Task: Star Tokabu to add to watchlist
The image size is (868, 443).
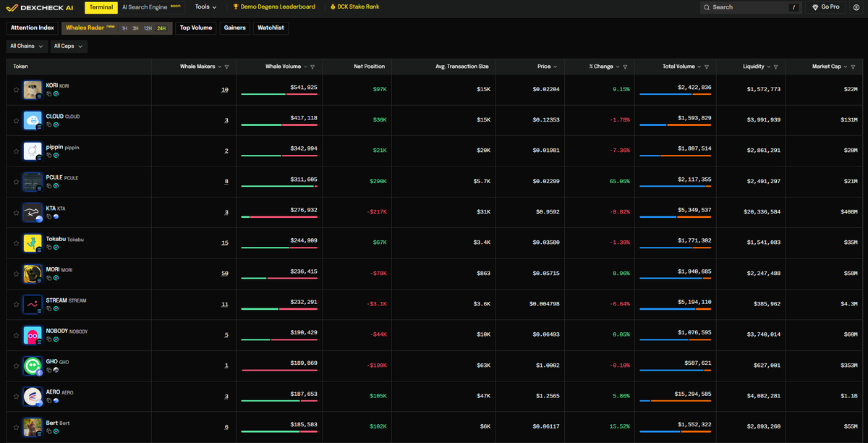Action: 16,243
